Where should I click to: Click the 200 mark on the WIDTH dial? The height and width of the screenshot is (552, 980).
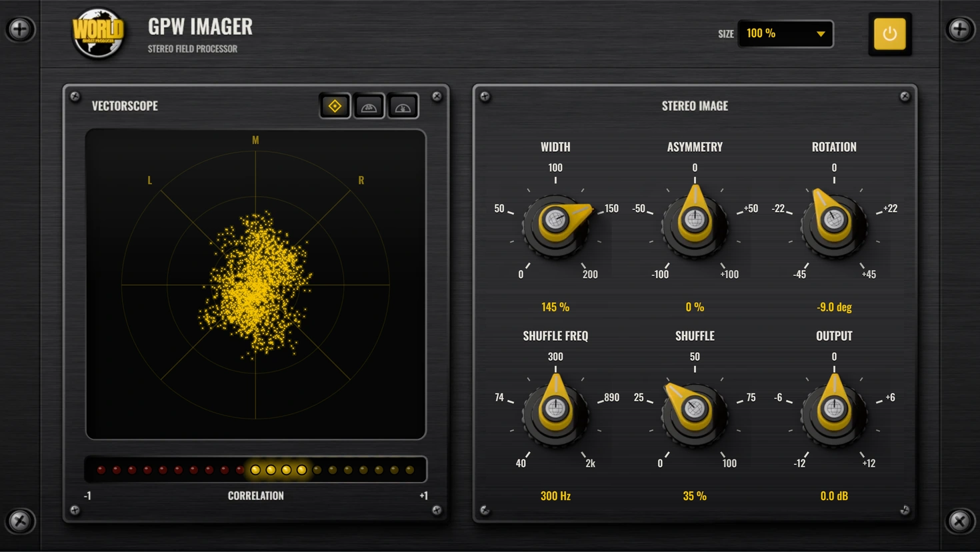click(x=590, y=275)
